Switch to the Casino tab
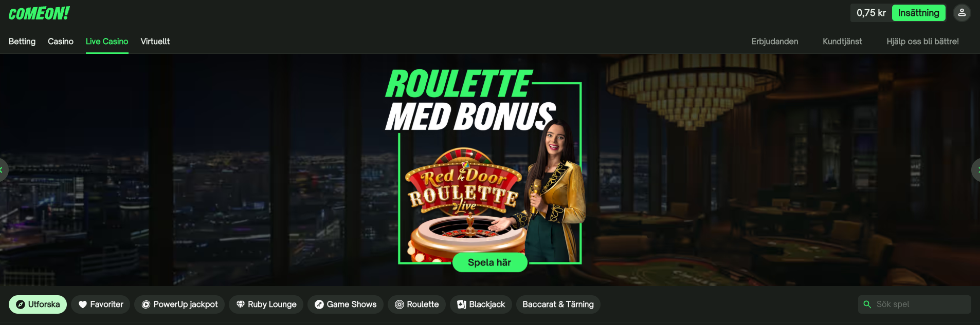 pyautogui.click(x=61, y=42)
